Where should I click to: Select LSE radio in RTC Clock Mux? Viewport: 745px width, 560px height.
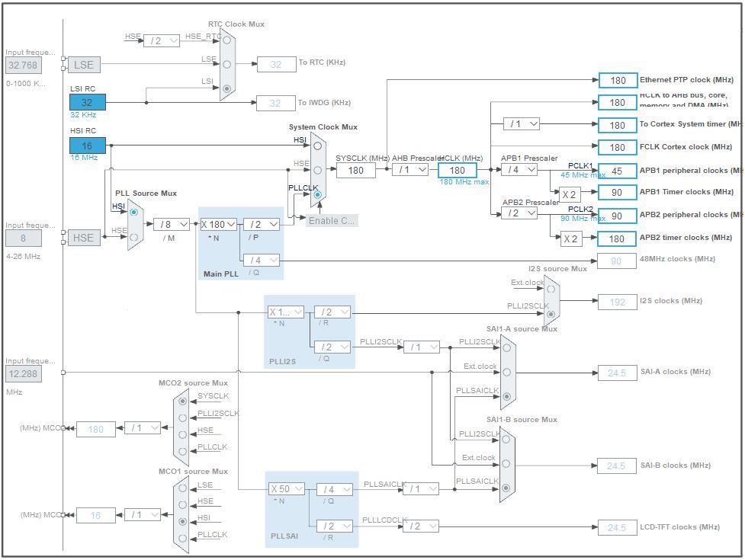click(227, 64)
